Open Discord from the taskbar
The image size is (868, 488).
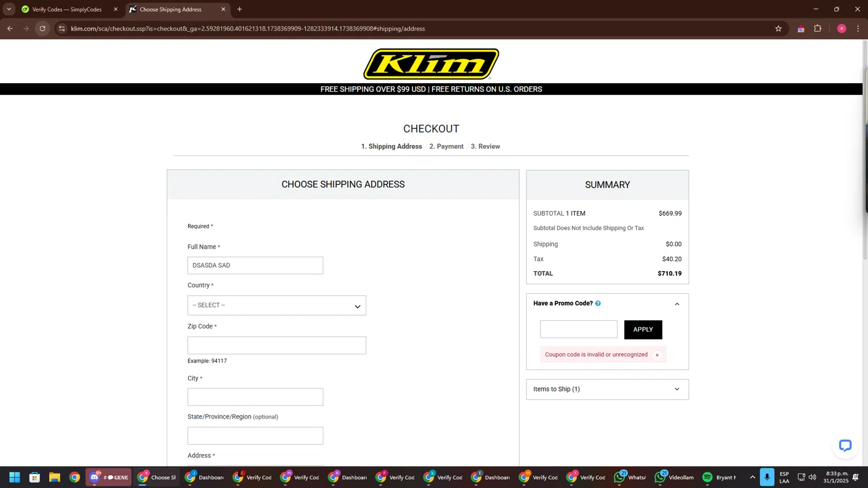109,478
